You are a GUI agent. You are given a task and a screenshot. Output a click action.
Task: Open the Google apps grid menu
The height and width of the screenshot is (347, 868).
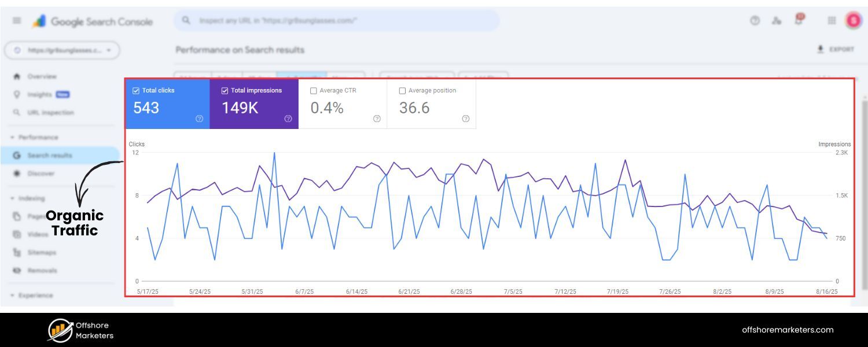tap(832, 20)
